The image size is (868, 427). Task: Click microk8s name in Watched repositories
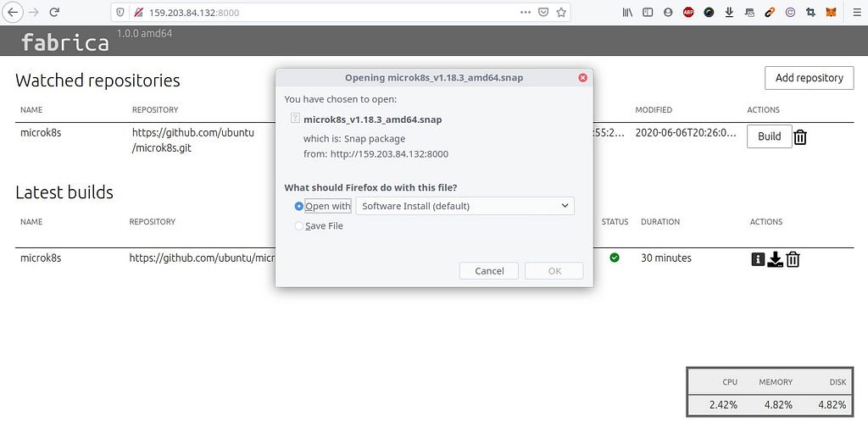tap(41, 133)
